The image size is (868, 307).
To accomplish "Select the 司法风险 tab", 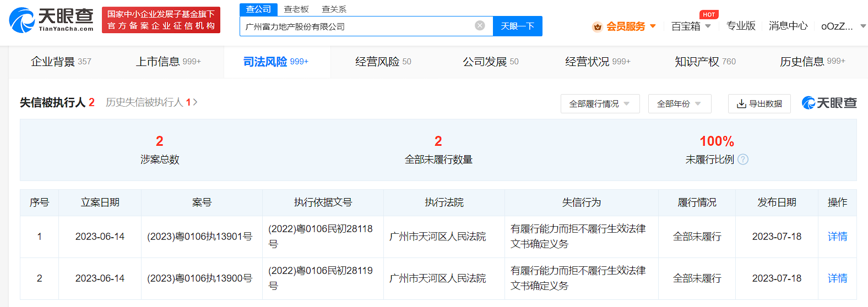I will coord(276,62).
